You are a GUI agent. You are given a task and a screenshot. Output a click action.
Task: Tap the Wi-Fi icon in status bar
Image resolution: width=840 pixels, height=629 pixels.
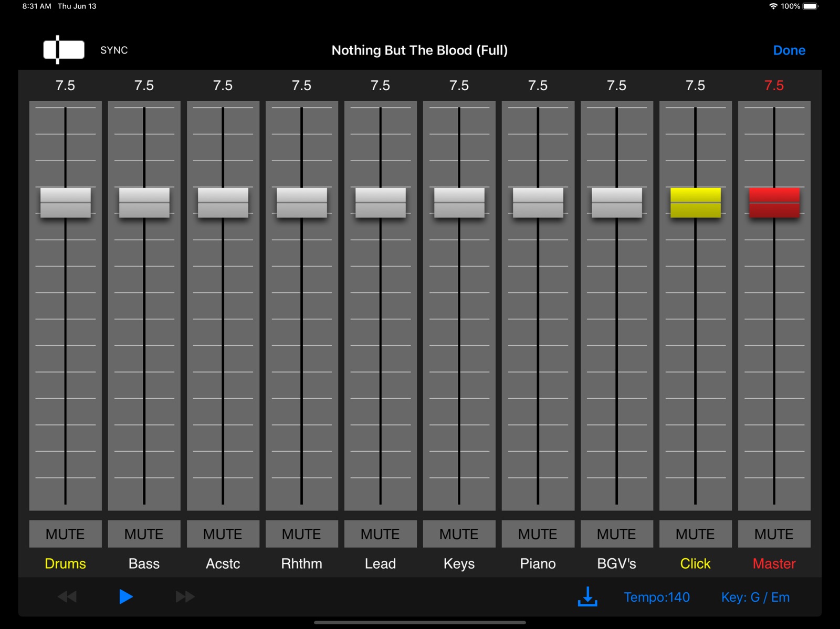(773, 6)
